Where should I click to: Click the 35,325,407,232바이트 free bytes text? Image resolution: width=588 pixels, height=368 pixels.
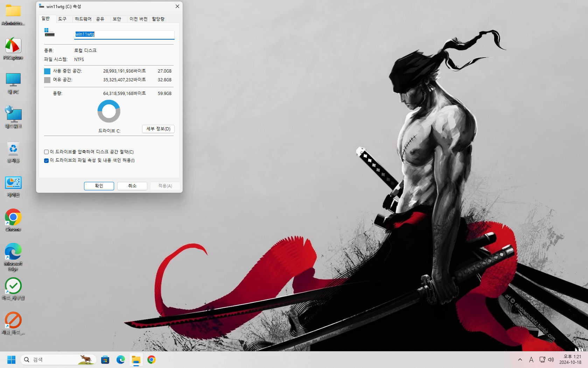tap(124, 80)
